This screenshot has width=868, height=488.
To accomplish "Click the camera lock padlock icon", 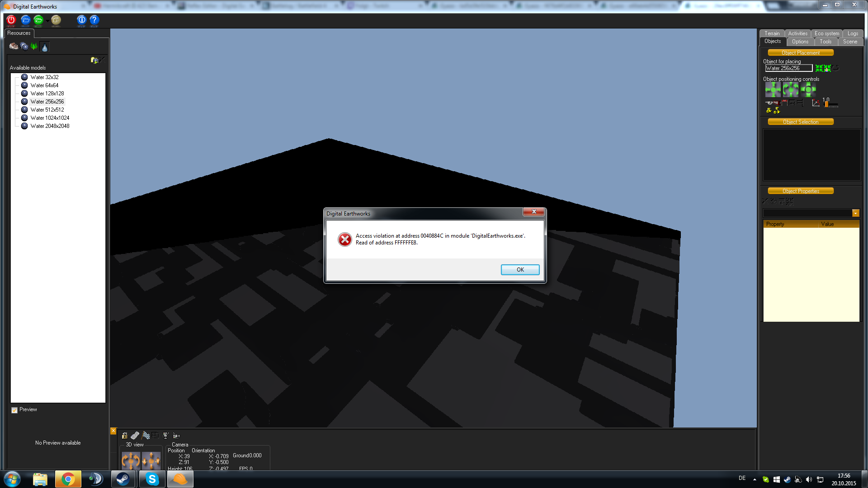I will pos(125,436).
